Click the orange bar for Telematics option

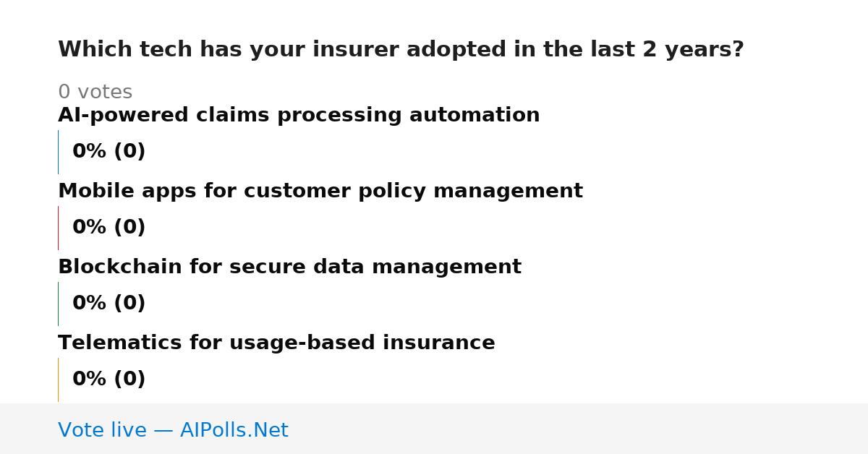click(x=58, y=380)
